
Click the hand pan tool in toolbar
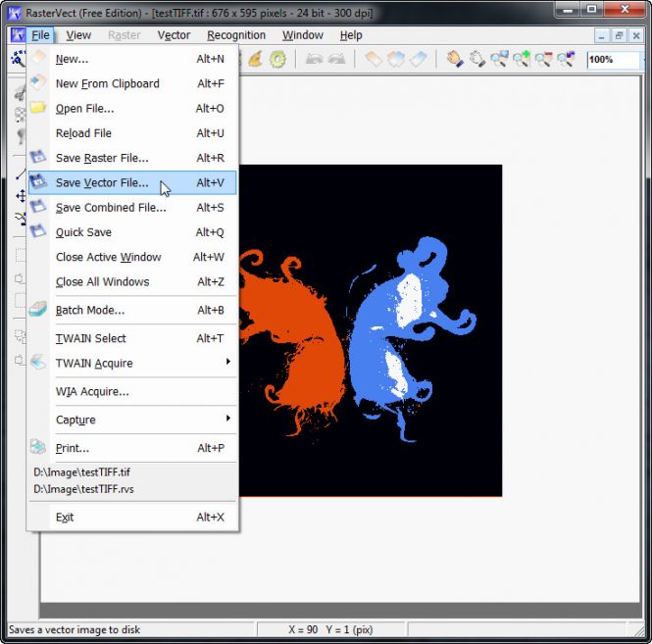tap(455, 59)
